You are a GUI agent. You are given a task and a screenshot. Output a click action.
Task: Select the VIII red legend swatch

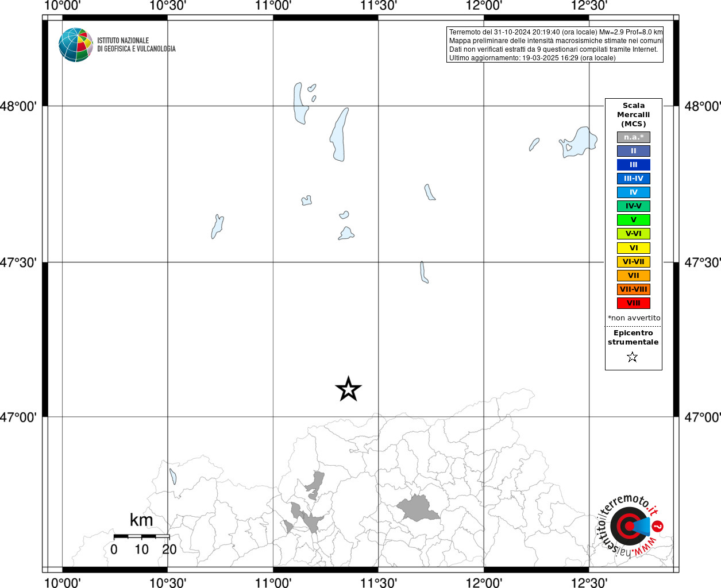pos(634,303)
